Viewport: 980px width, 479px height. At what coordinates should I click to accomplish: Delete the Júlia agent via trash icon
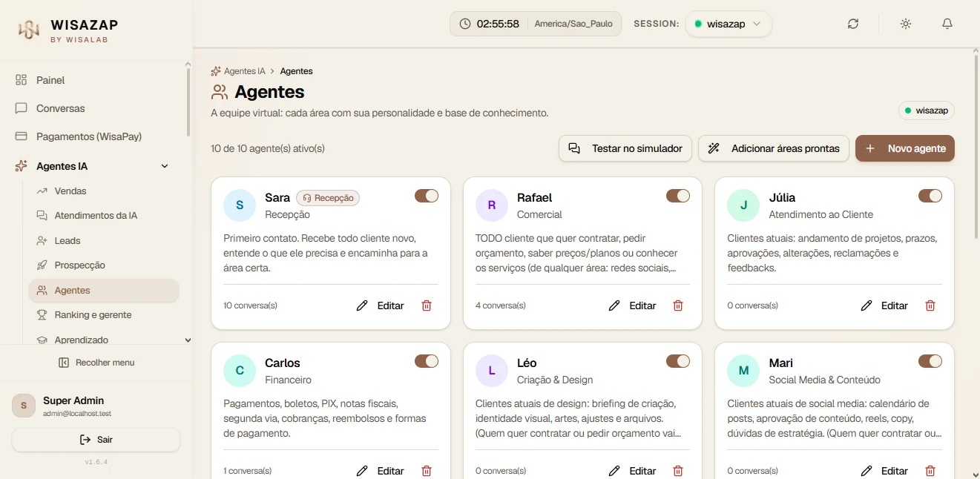930,305
